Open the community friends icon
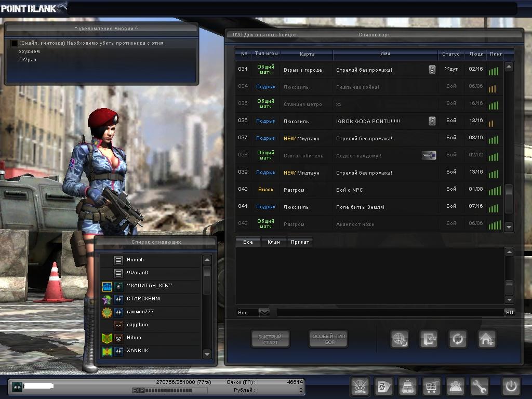 tap(456, 387)
